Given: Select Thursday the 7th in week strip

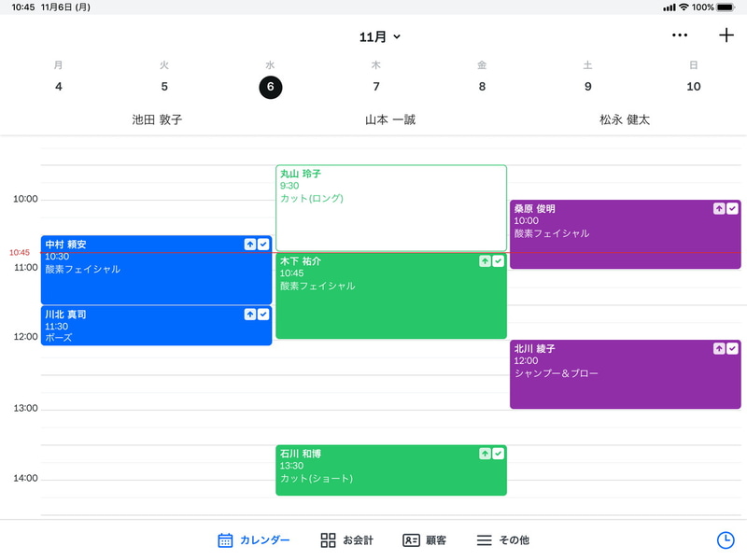Looking at the screenshot, I should click(376, 86).
